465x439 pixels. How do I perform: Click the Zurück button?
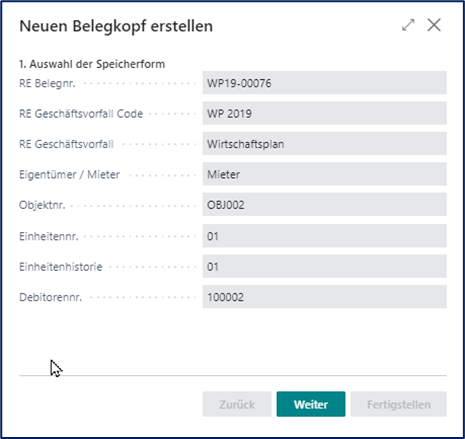(x=237, y=404)
